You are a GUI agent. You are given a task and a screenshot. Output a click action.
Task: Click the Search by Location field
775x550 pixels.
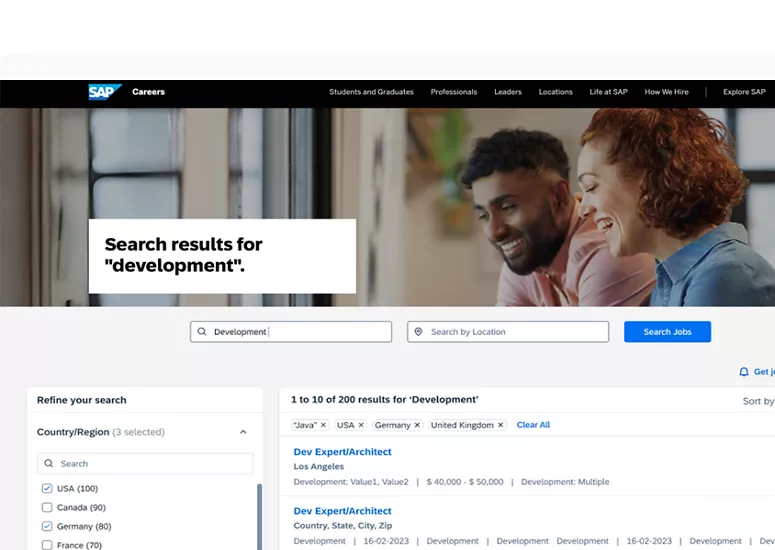tap(515, 332)
